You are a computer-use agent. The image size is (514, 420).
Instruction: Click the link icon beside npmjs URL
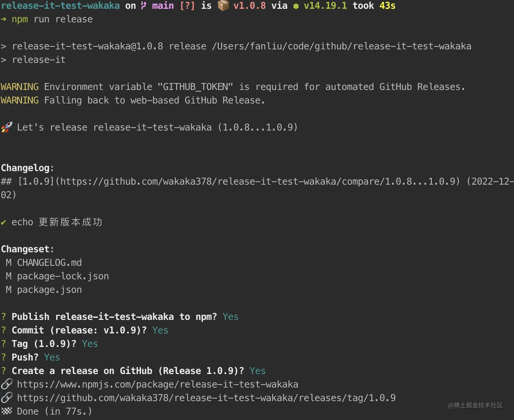coord(7,384)
